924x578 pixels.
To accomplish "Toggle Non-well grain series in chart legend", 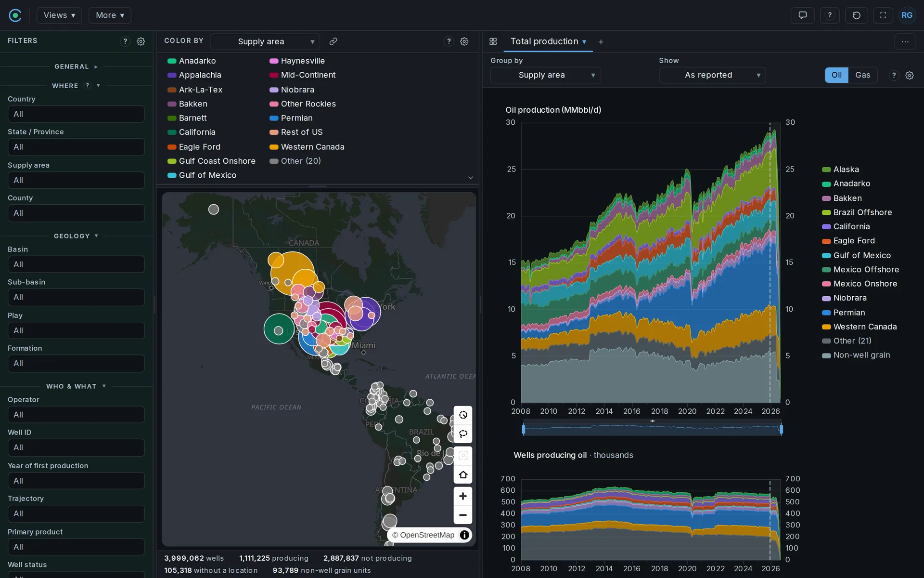I will coord(856,355).
